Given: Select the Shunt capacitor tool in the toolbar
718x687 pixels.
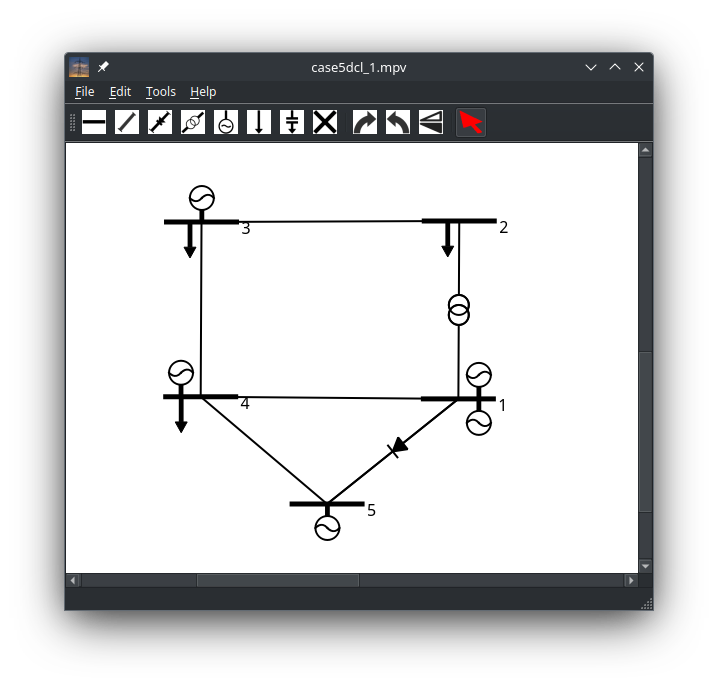Looking at the screenshot, I should (292, 122).
